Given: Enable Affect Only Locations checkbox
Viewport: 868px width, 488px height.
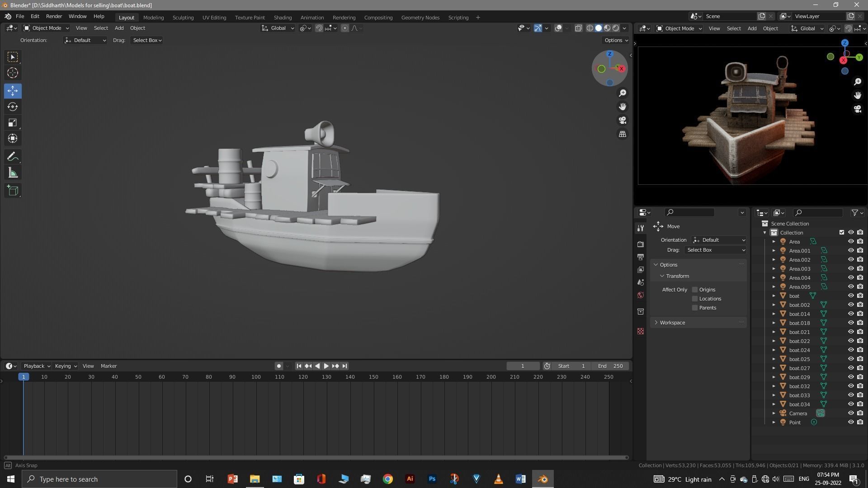Looking at the screenshot, I should pos(695,299).
